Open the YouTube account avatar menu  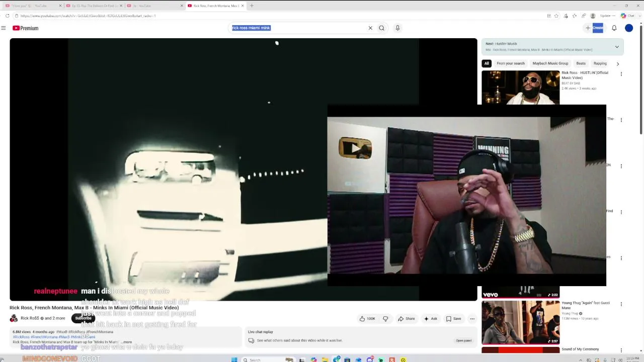click(629, 28)
